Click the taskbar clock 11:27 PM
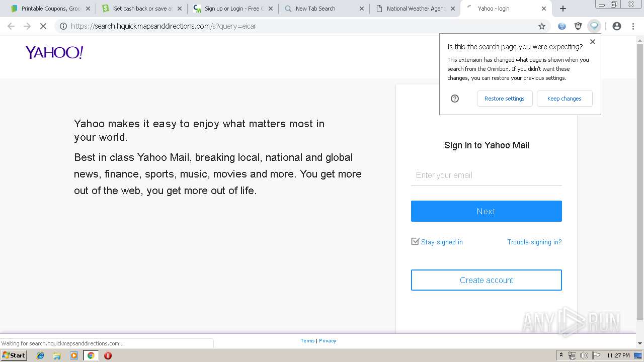The height and width of the screenshot is (362, 644). click(618, 355)
